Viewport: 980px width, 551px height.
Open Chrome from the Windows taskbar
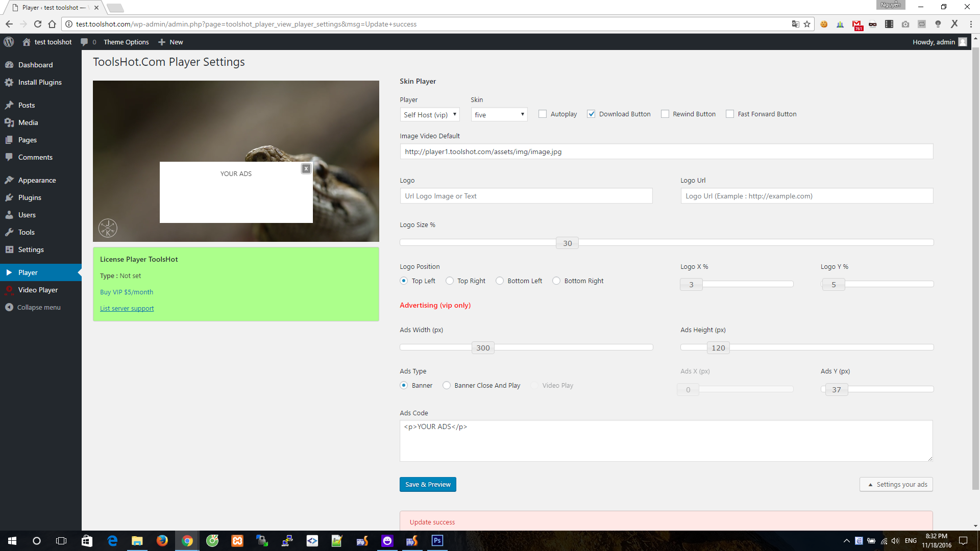(x=187, y=541)
